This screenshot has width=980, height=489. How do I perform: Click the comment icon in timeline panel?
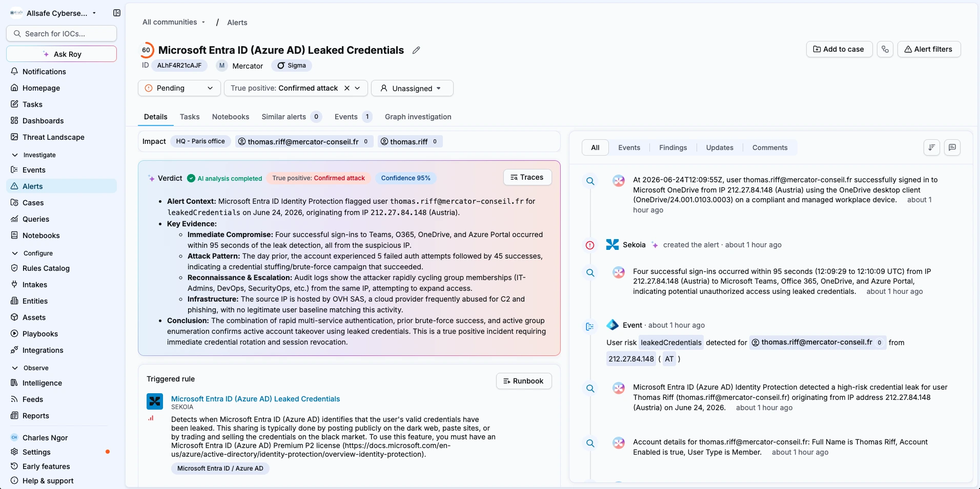pos(952,147)
